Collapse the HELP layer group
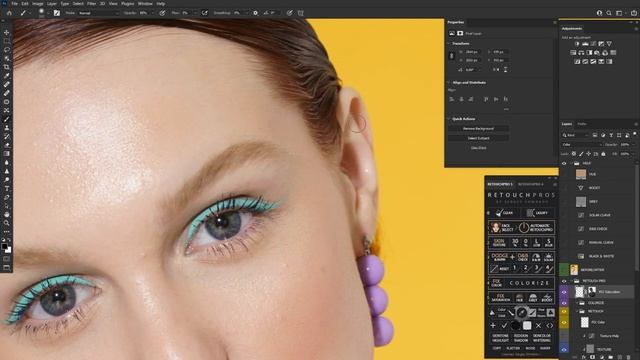Screen dimensions: 640x360 [x=571, y=163]
